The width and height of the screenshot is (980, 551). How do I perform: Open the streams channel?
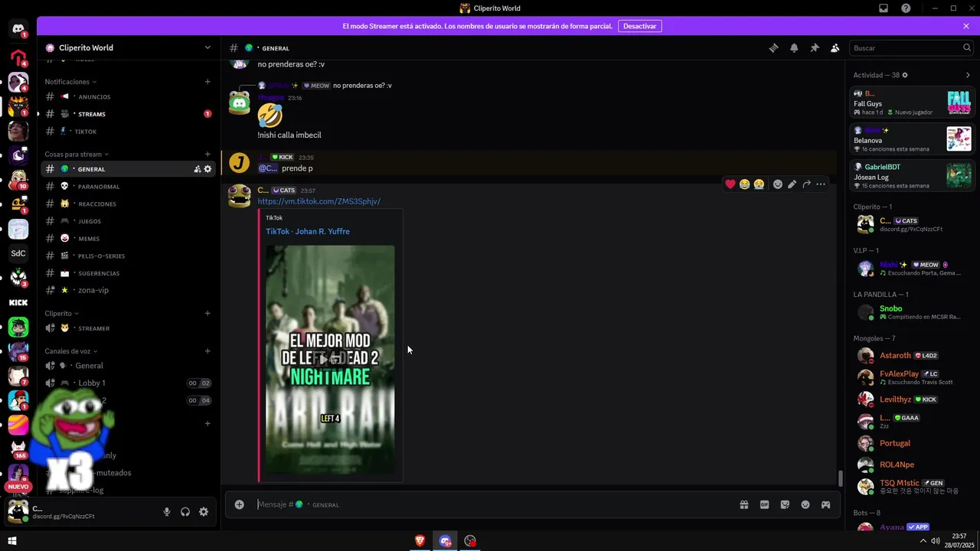point(129,114)
